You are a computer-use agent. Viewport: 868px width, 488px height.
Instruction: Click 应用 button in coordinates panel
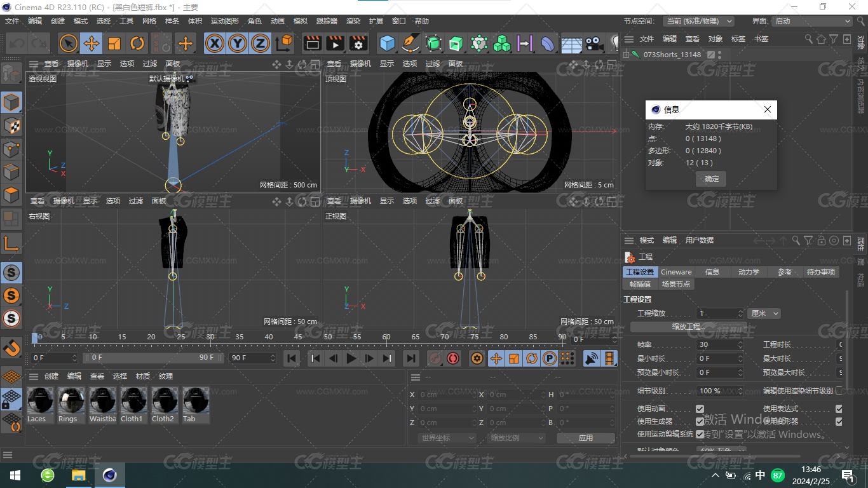pos(585,438)
